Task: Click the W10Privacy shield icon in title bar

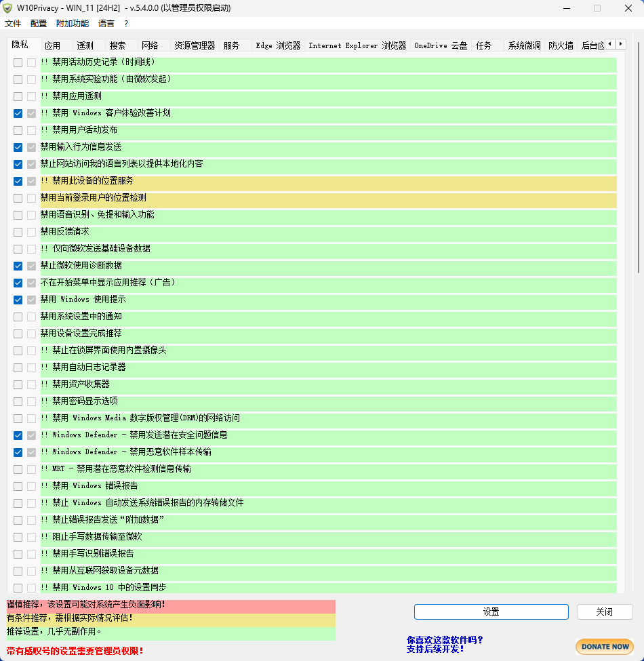Action: click(7, 8)
